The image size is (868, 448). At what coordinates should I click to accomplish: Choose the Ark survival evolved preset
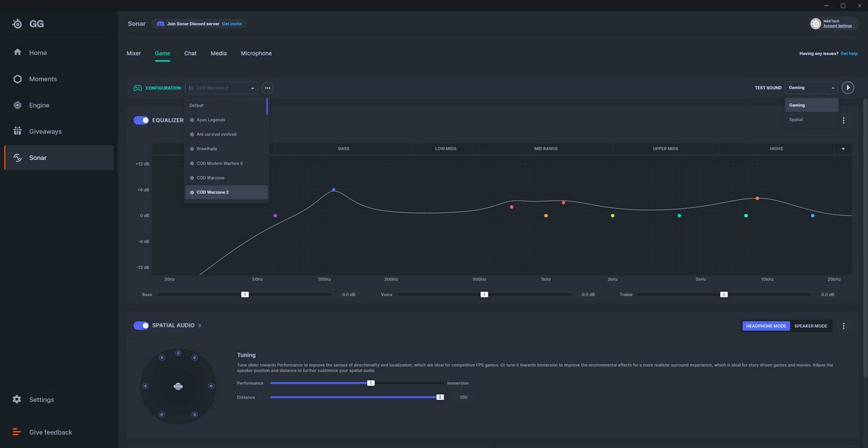[226, 134]
